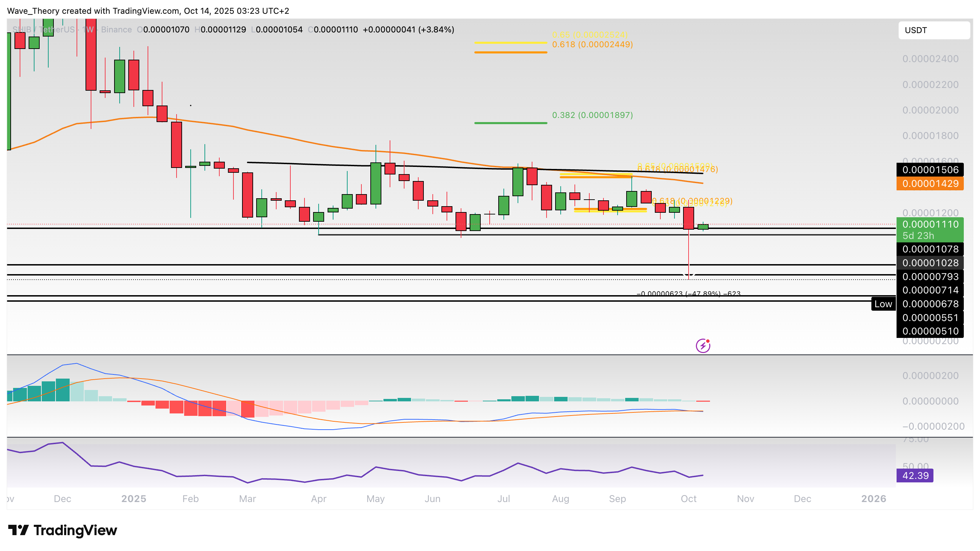The width and height of the screenshot is (980, 551).
Task: Click the 0.382 (0.00001897) Fibonacci label
Action: click(592, 115)
